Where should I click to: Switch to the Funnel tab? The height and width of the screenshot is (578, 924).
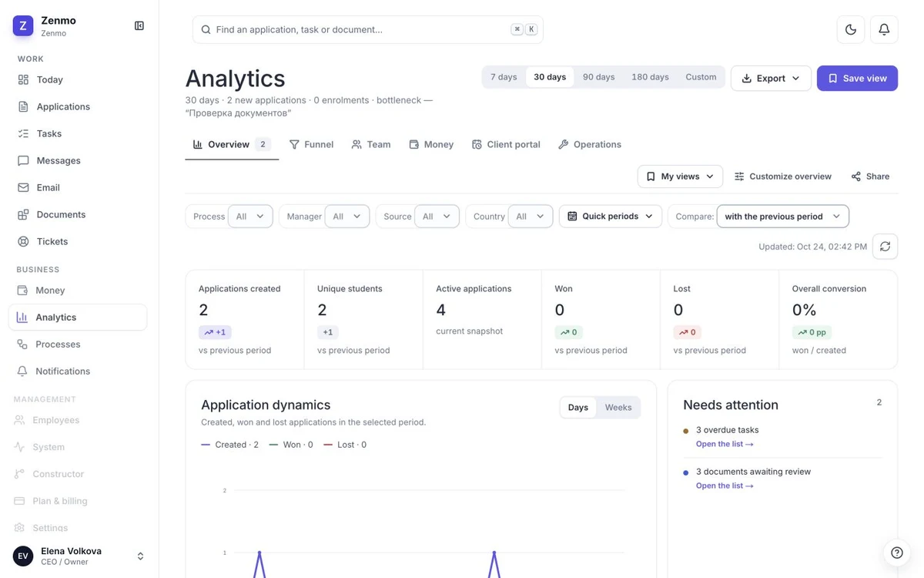pyautogui.click(x=311, y=144)
